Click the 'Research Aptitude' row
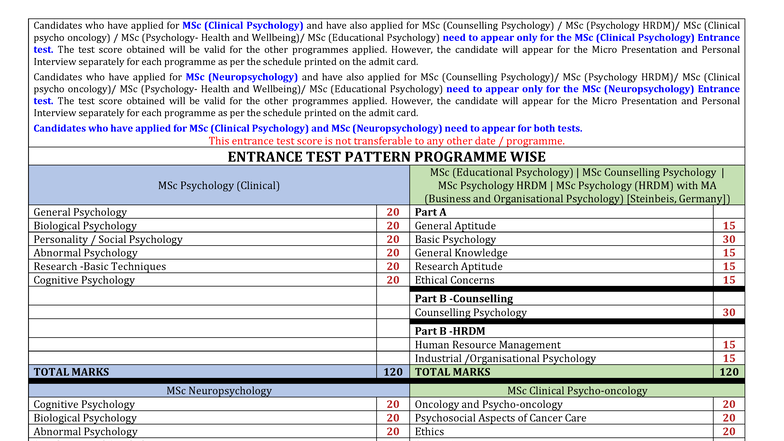 [458, 266]
